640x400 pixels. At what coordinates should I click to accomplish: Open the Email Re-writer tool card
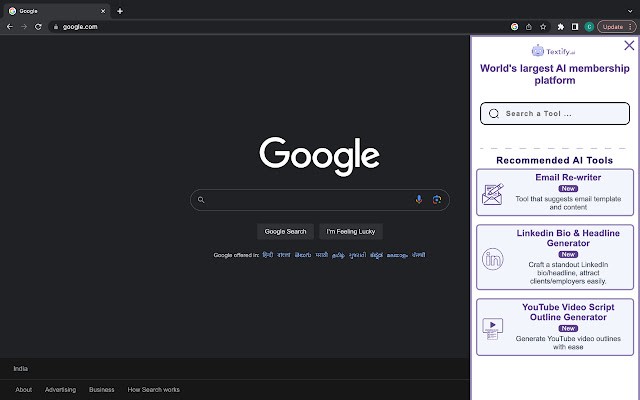555,192
